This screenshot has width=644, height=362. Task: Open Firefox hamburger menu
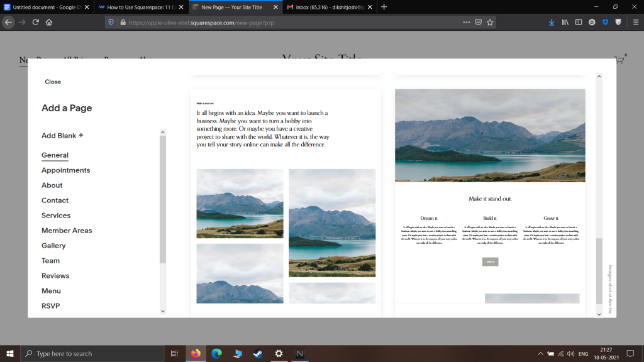pyautogui.click(x=636, y=23)
